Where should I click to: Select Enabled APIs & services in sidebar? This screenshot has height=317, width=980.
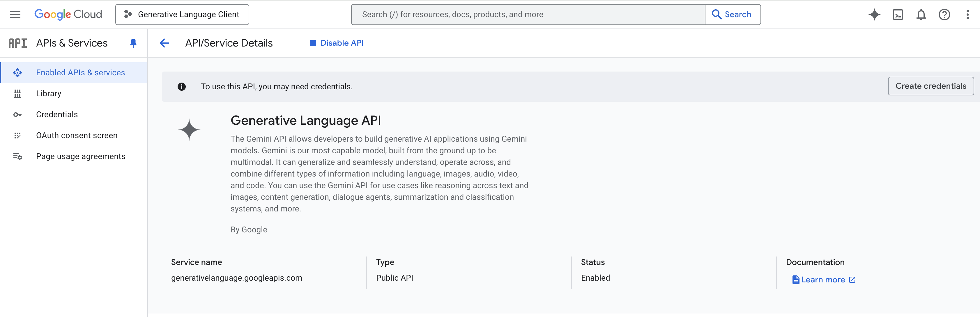pyautogui.click(x=80, y=72)
